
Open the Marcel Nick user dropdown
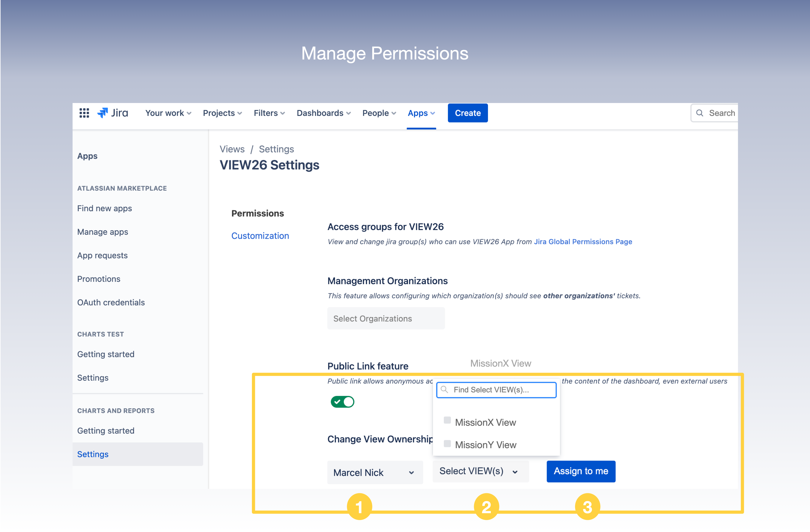[375, 472]
